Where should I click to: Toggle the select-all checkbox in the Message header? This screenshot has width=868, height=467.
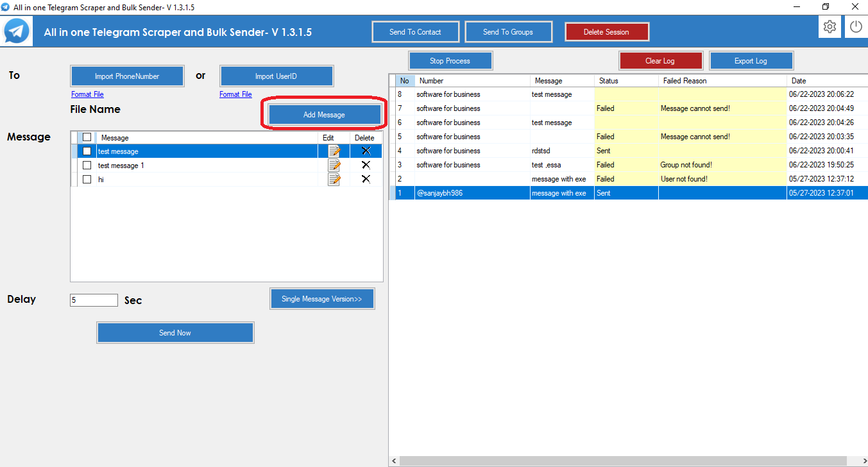(88, 137)
